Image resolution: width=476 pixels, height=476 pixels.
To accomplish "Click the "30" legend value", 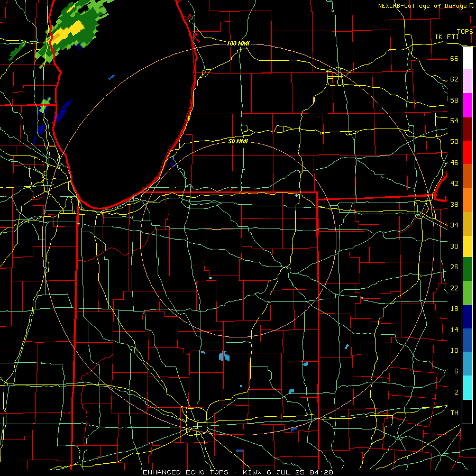I will click(x=454, y=246).
